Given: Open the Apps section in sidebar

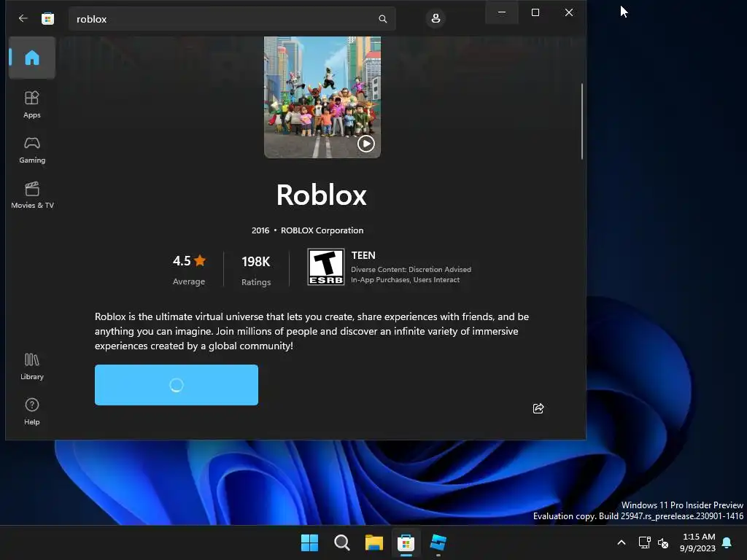Looking at the screenshot, I should [32, 104].
